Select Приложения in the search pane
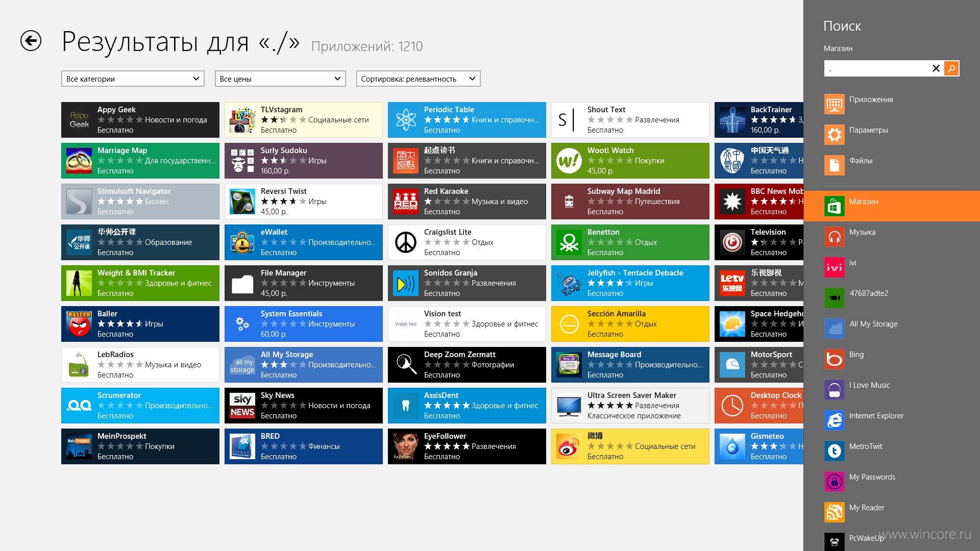The image size is (980, 551). [x=892, y=104]
